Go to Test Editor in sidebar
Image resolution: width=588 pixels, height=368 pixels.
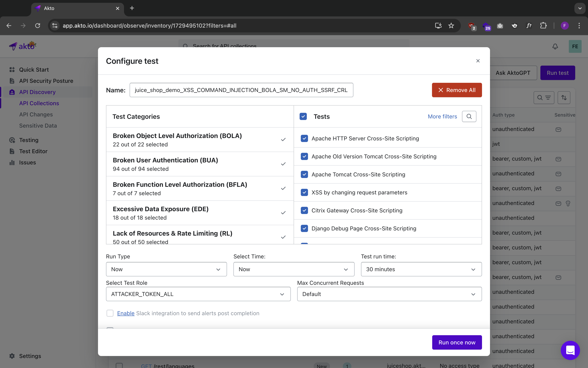coord(33,151)
